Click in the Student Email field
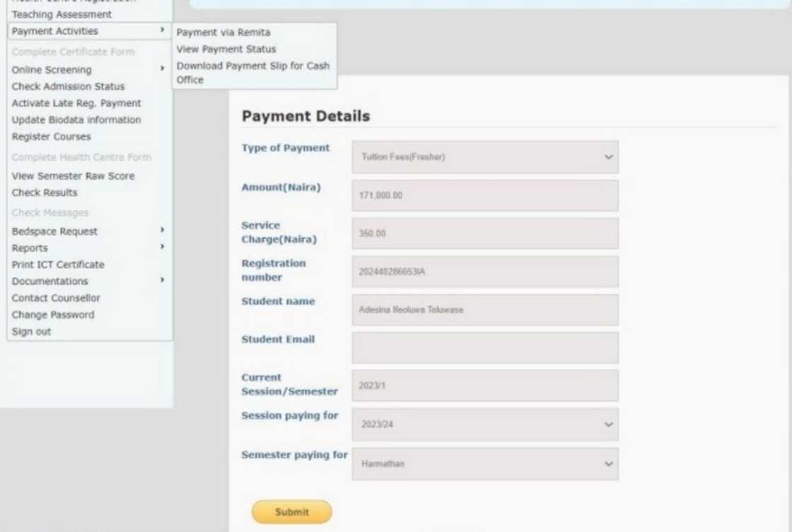This screenshot has height=532, width=792. pos(485,348)
